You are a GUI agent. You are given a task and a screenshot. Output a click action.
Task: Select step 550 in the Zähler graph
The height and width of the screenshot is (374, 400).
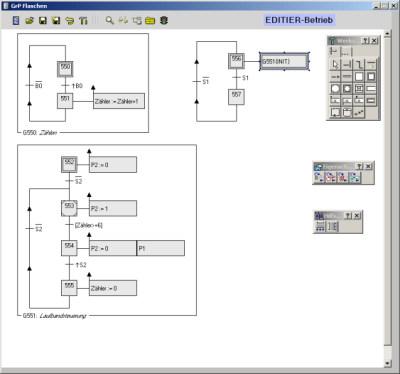65,69
